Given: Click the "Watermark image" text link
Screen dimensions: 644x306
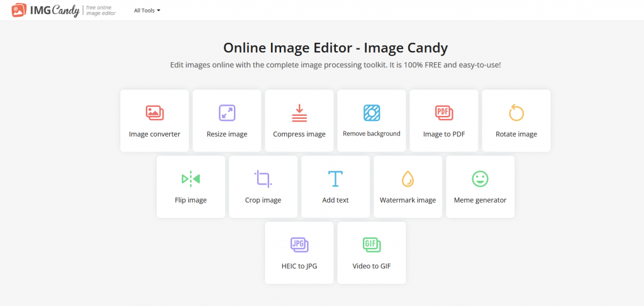Looking at the screenshot, I should click(408, 200).
